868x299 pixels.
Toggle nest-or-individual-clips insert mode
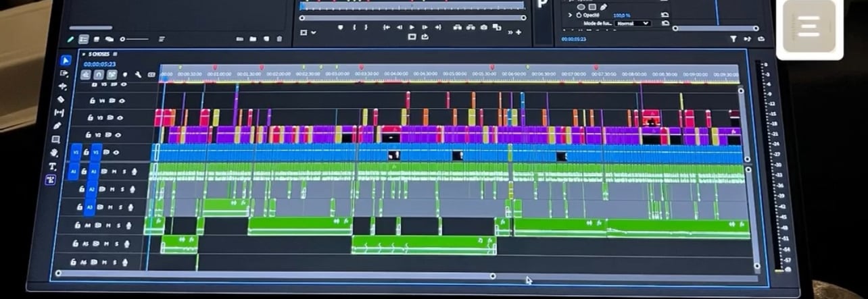(86, 74)
